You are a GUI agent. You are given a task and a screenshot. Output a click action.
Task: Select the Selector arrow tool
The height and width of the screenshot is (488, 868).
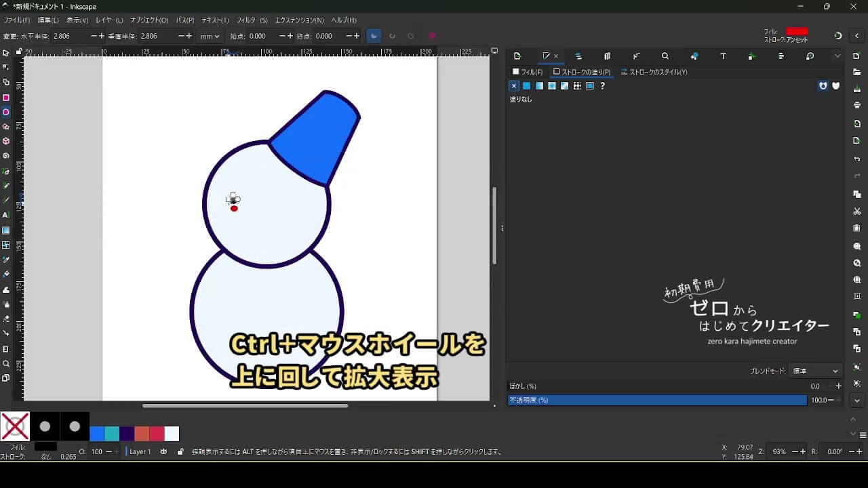point(6,53)
